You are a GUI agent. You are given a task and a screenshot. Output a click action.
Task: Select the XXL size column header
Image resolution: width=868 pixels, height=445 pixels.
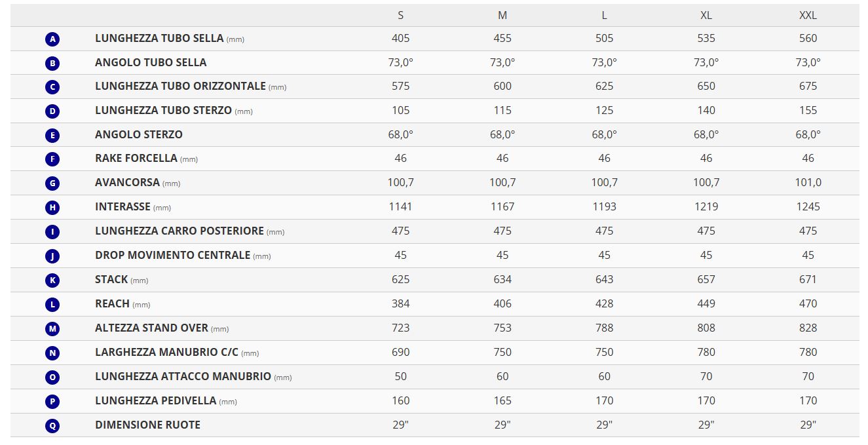[x=808, y=15]
